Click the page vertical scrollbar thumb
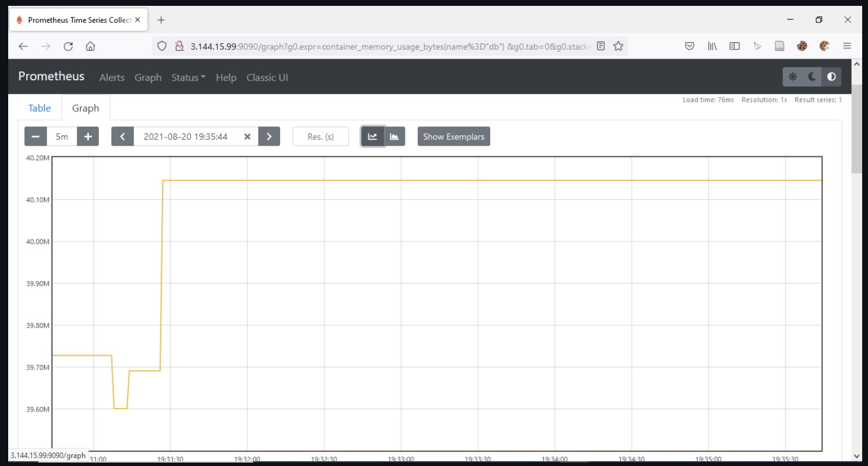The height and width of the screenshot is (466, 868). 856,129
